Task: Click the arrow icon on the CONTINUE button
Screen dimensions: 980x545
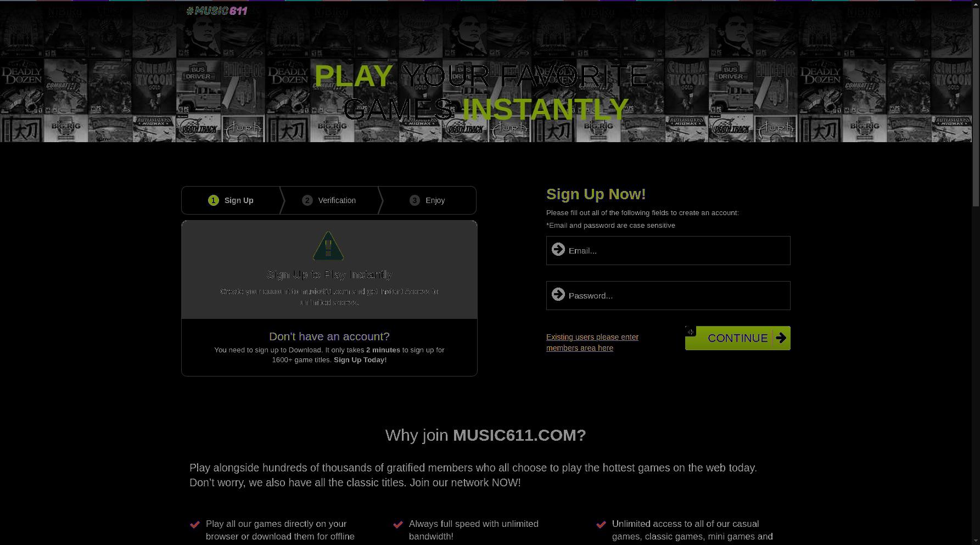Action: 781,338
